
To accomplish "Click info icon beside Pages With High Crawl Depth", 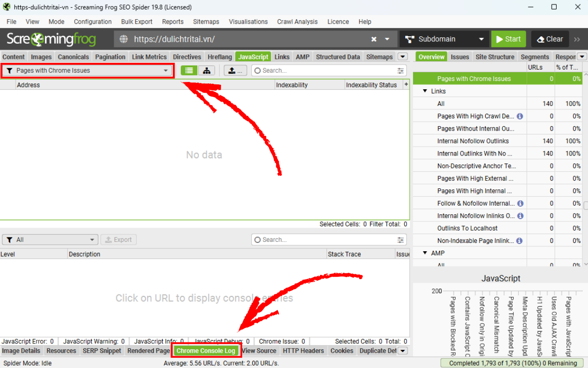I will [x=520, y=116].
